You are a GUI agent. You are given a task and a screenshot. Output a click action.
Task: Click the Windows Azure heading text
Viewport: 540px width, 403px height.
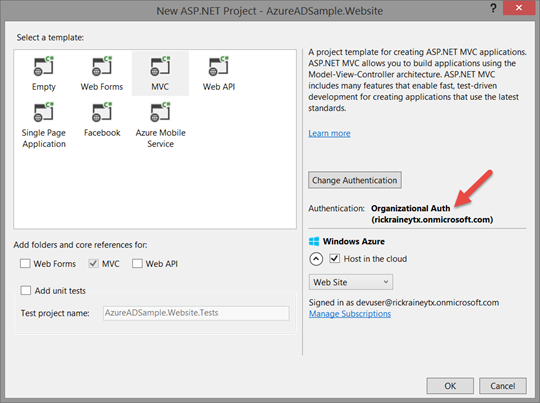[354, 241]
